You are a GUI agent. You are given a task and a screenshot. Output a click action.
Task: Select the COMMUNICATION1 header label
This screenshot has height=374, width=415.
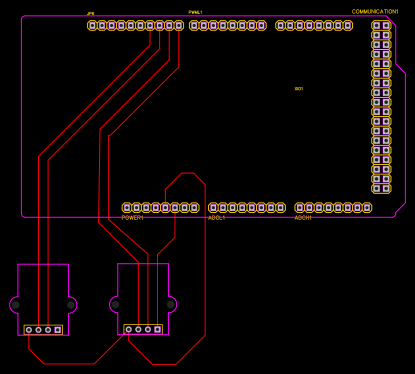coord(375,12)
